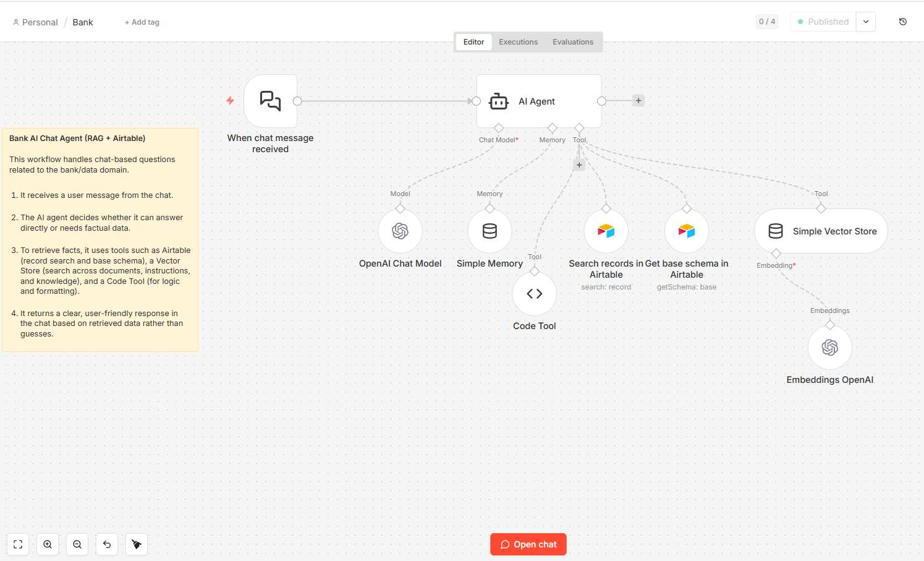Image resolution: width=924 pixels, height=561 pixels.
Task: Open the OpenAI Chat Model node
Action: [400, 231]
